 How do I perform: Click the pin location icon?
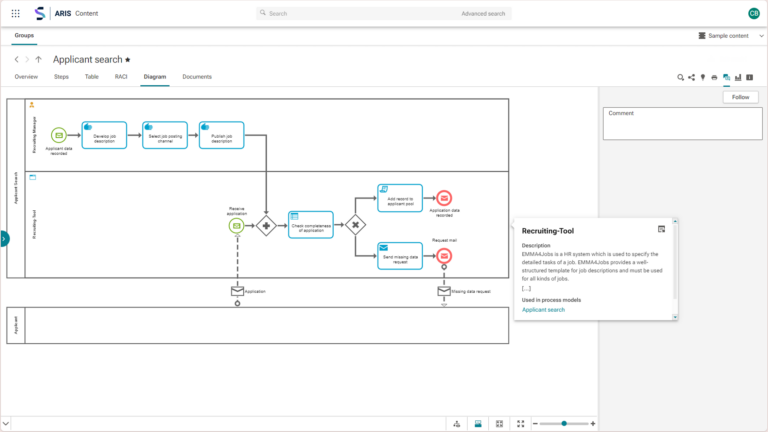click(702, 77)
